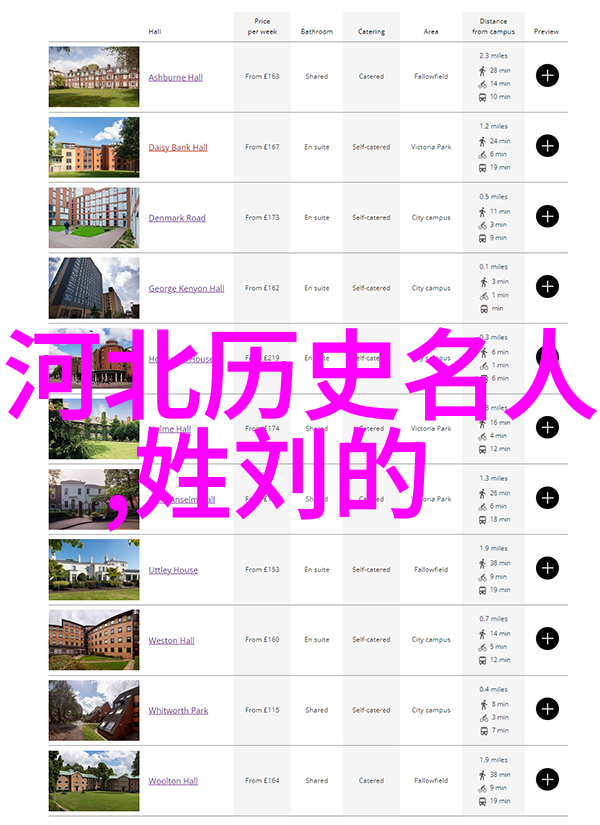Click the George Kenyon Hall name link
This screenshot has height=825, width=600.
coord(186,289)
